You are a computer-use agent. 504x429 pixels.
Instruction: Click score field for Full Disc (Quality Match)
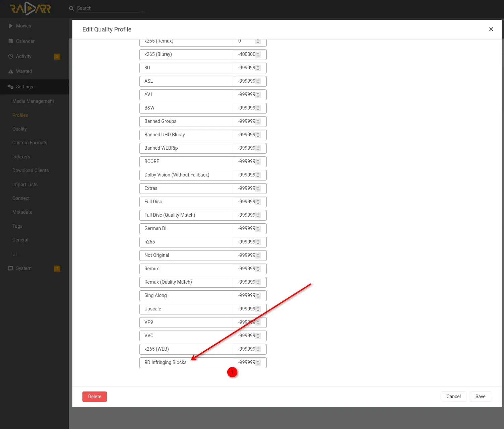click(x=250, y=215)
